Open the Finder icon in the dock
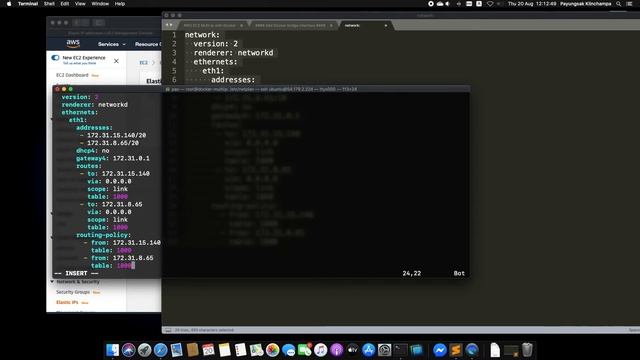This screenshot has height=360, width=640. 112,350
